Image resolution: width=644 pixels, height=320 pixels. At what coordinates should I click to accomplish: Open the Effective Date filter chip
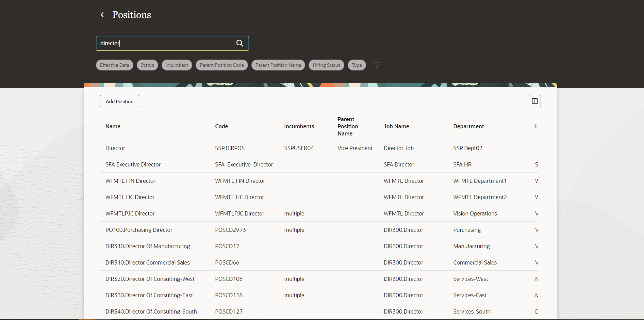click(x=115, y=65)
